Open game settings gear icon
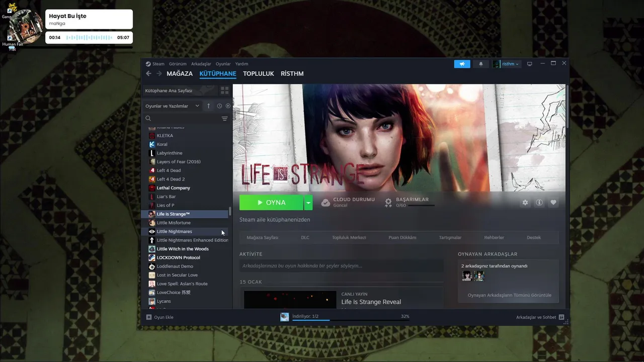 click(525, 203)
